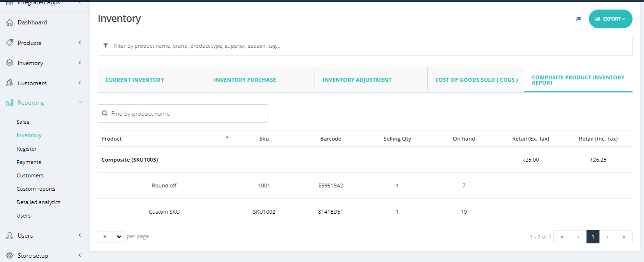The width and height of the screenshot is (644, 262).
Task: Click the Sku column header
Action: pyautogui.click(x=264, y=139)
